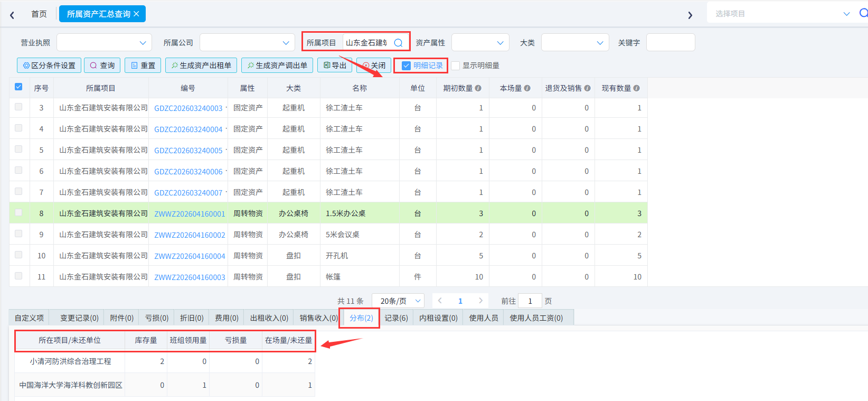This screenshot has height=401, width=868.
Task: Click the right tab-scroll chevron
Action: (x=690, y=15)
